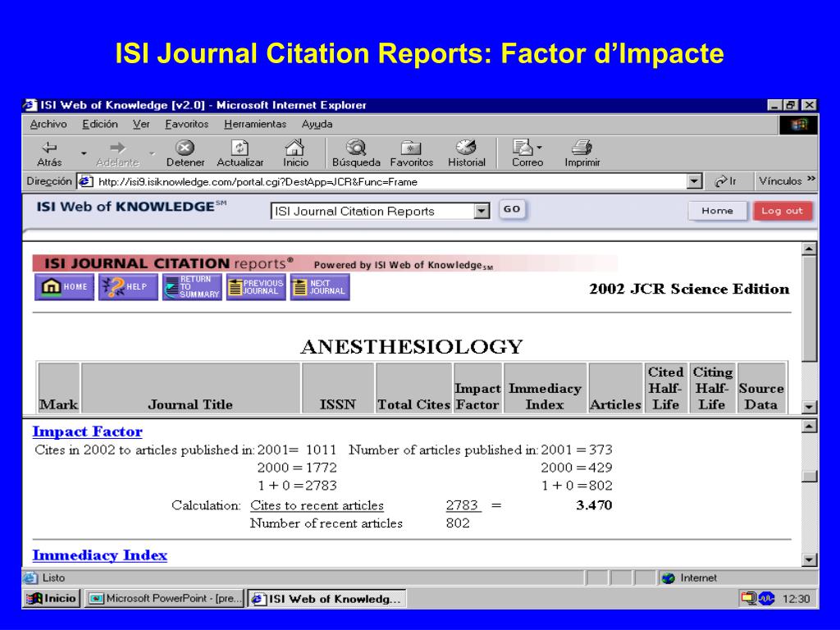Open the Correo dropdown arrow
The image size is (840, 630).
point(539,148)
